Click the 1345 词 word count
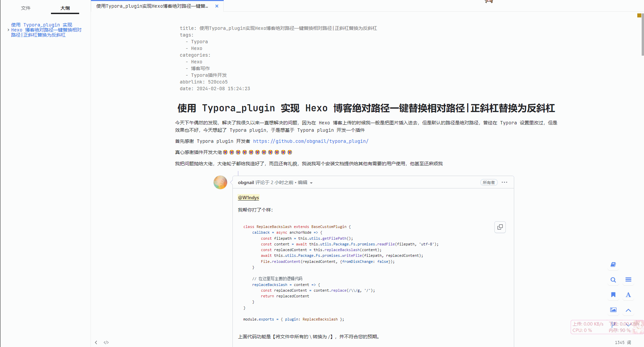The height and width of the screenshot is (347, 644). (x=623, y=342)
